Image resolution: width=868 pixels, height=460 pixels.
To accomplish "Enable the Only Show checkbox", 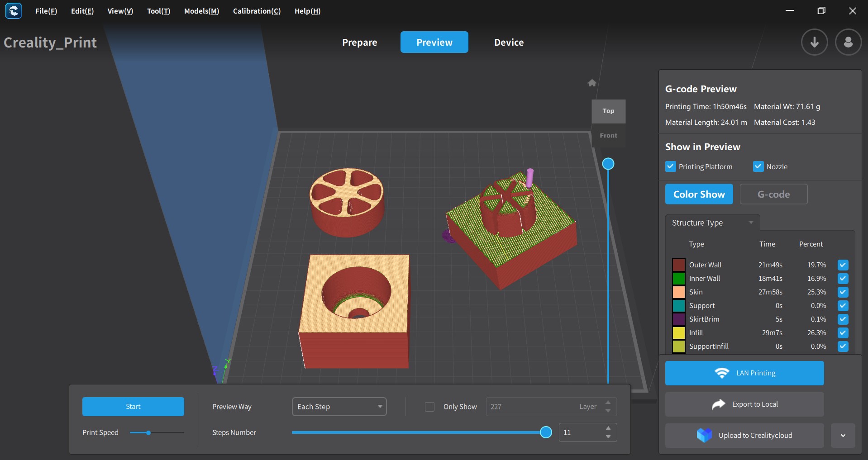I will 429,407.
